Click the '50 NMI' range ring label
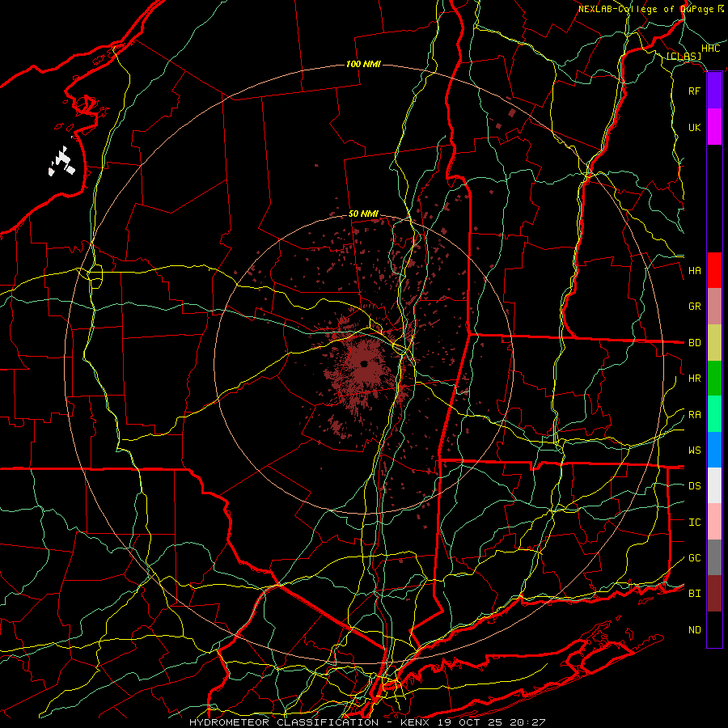Screen dimensions: 728x728 pos(363,214)
